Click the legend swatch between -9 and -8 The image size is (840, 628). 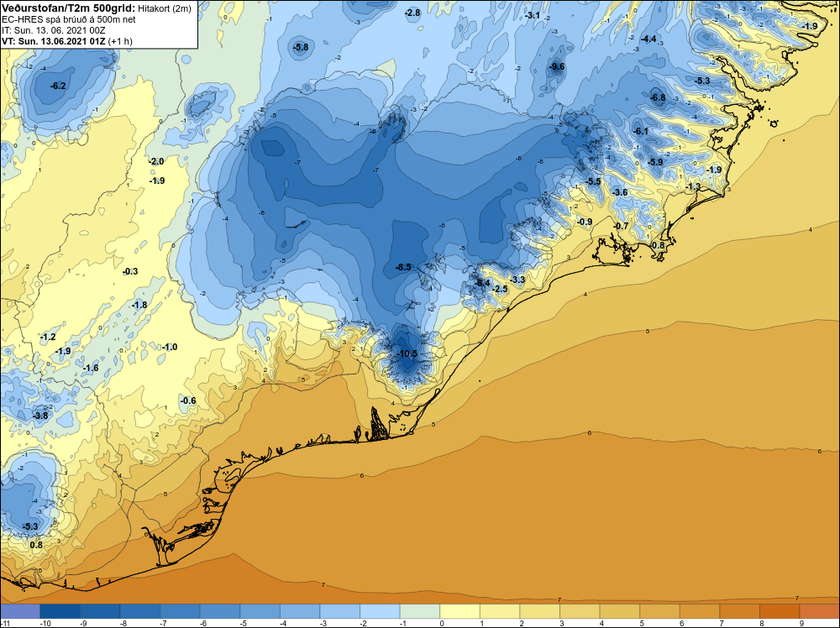pyautogui.click(x=100, y=611)
